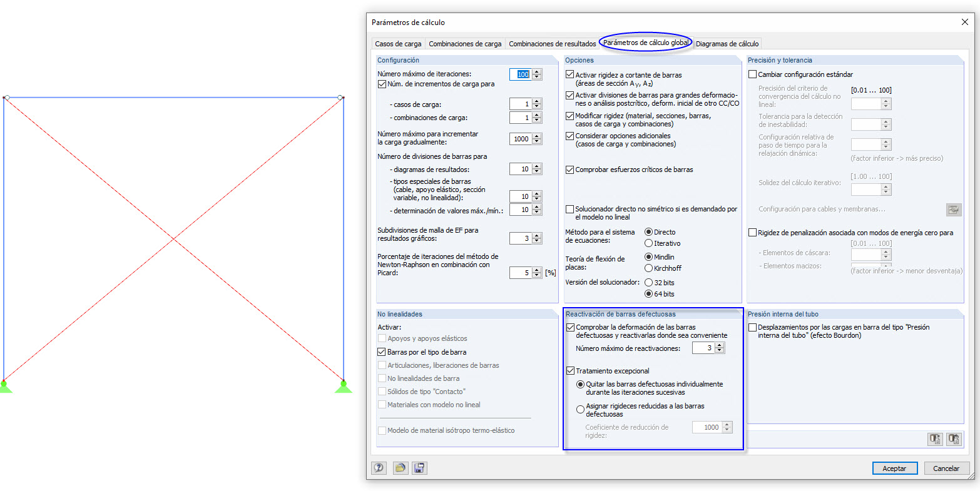Switch to 'Combinaciones de carga' tab
Viewport: 980px width, 491px height.
point(465,44)
